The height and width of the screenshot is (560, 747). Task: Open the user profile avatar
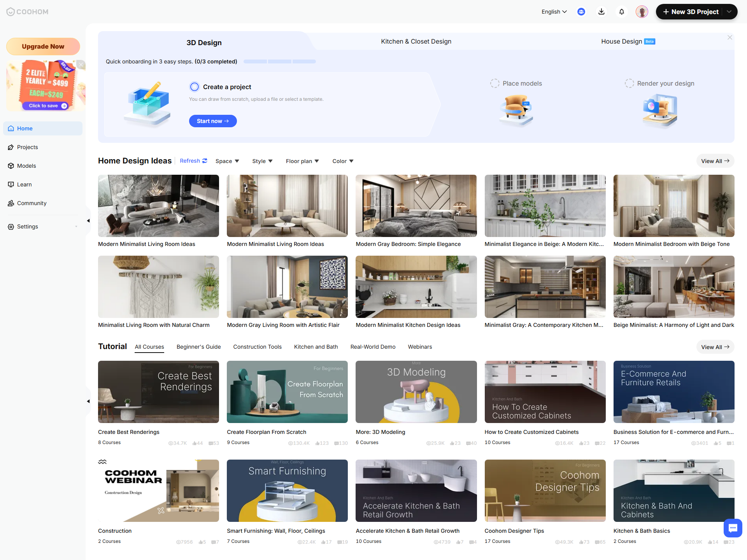(642, 12)
